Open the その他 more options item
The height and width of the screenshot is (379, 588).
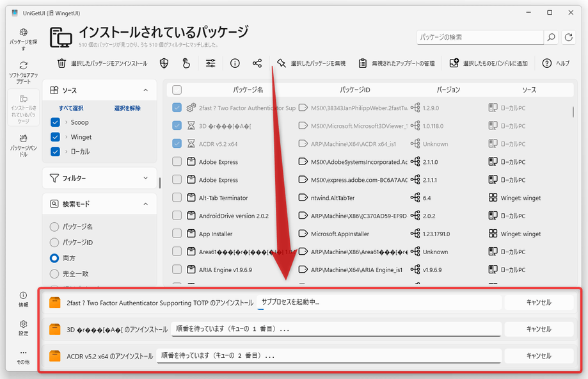23,357
